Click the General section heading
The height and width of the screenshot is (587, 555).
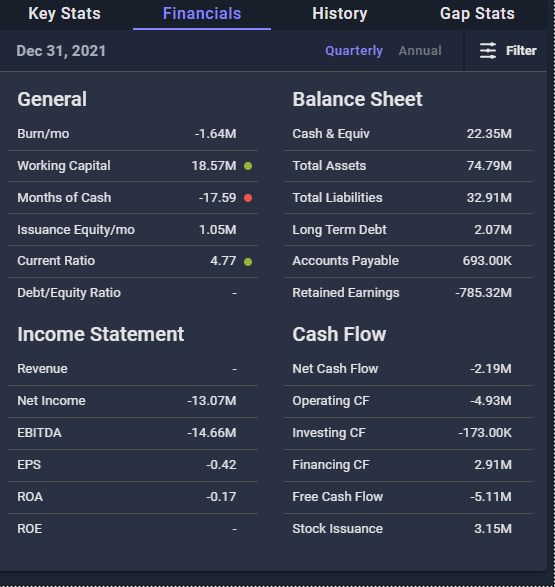[52, 99]
